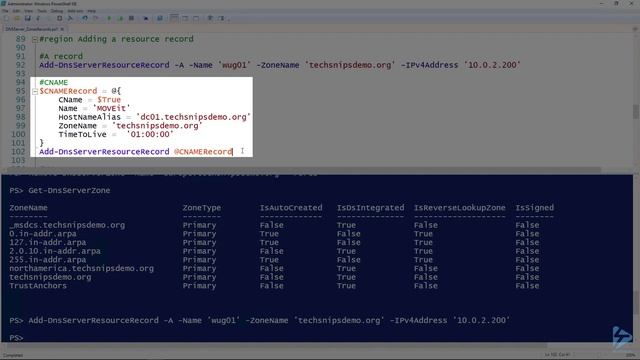
Task: Open the File menu
Action: [x=5, y=11]
